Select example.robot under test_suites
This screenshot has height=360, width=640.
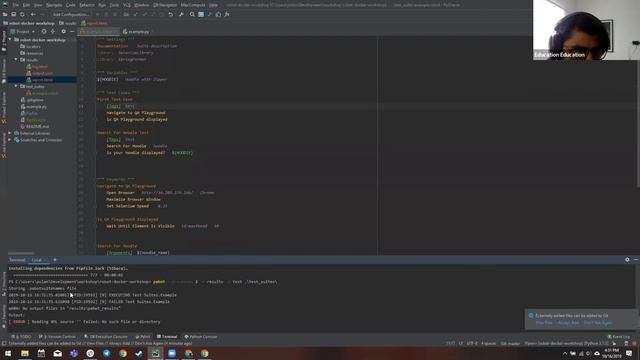[x=42, y=93]
